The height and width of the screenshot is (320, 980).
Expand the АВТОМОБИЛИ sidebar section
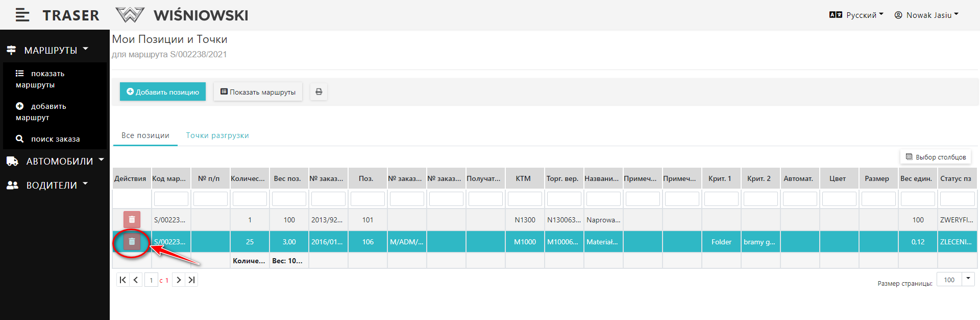tap(55, 161)
